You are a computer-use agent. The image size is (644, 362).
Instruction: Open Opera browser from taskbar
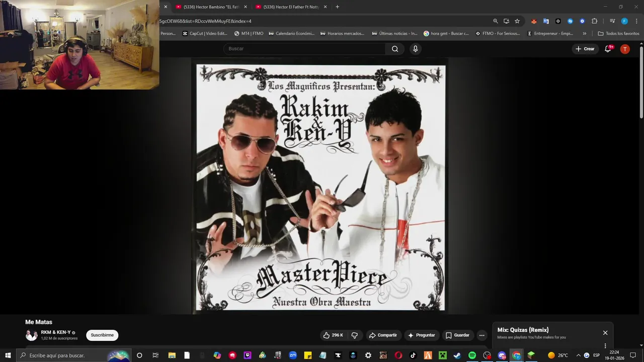point(398,355)
